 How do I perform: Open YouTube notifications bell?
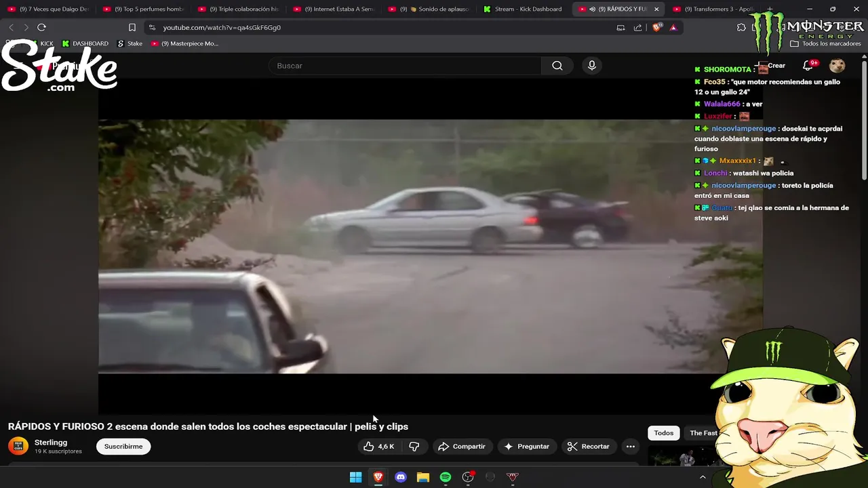[808, 66]
